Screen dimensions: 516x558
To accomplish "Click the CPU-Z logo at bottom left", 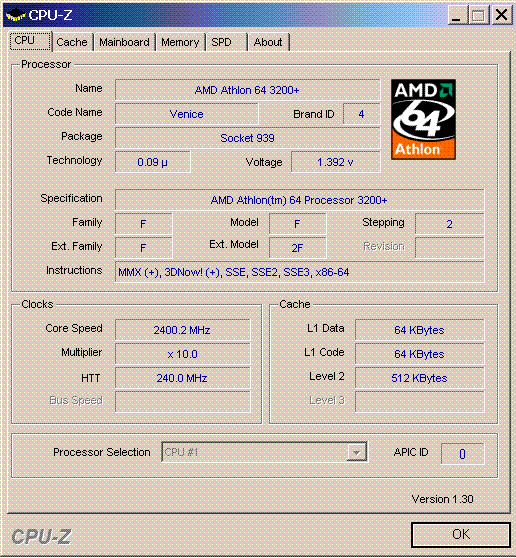I will (x=41, y=537).
